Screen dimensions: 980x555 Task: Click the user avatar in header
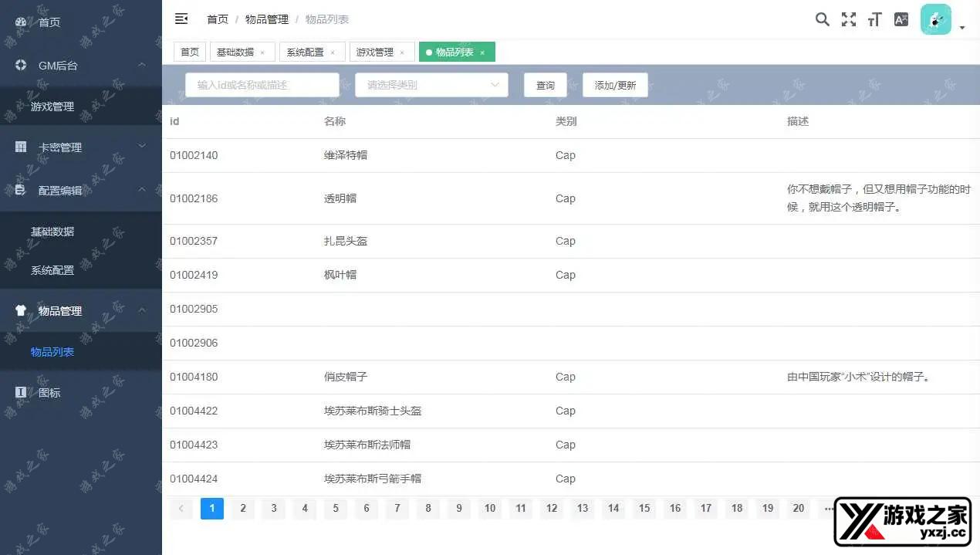tap(935, 20)
